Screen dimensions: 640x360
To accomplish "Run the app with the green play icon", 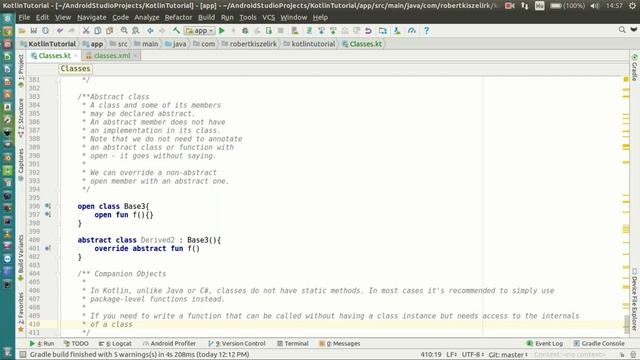I will click(222, 31).
